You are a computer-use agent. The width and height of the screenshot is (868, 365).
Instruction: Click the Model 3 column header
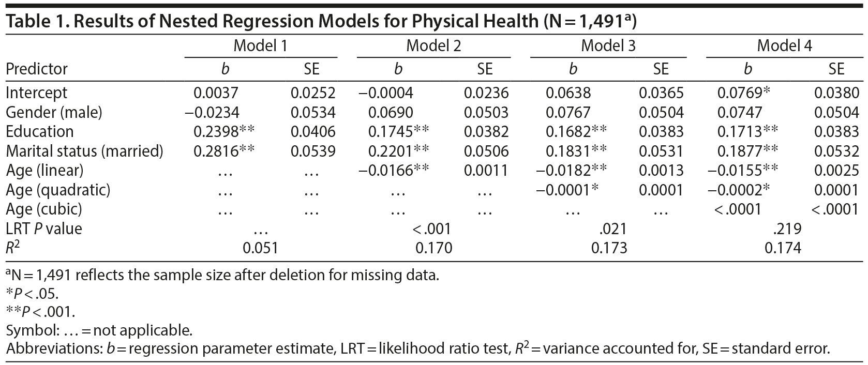pos(608,46)
